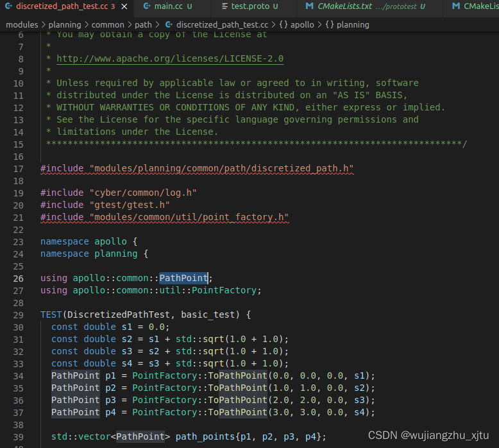The image size is (499, 448).
Task: Click PointFactory on the p3 line
Action: click(165, 400)
